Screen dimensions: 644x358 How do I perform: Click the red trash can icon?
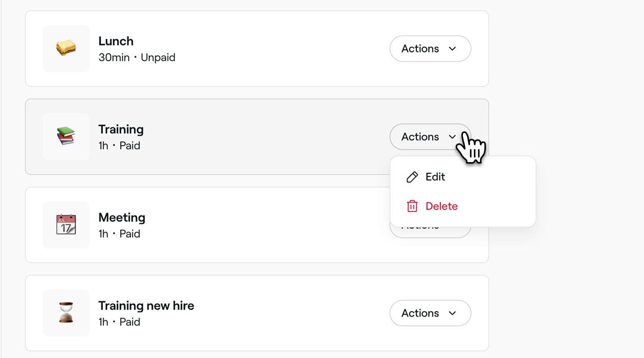click(x=412, y=206)
